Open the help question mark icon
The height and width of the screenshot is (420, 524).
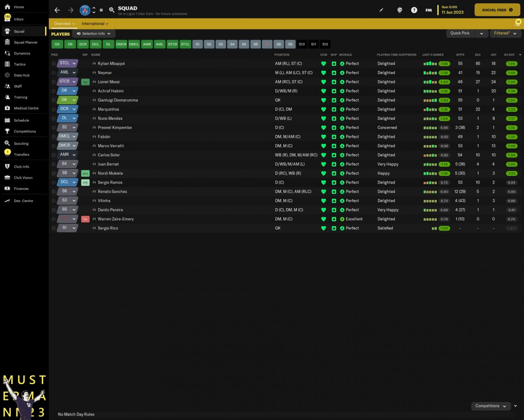click(x=414, y=10)
